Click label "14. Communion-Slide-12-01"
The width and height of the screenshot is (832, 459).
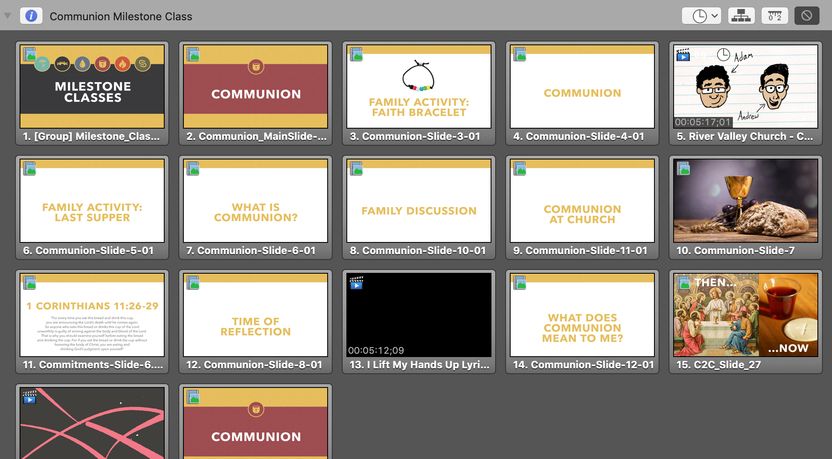[583, 365]
